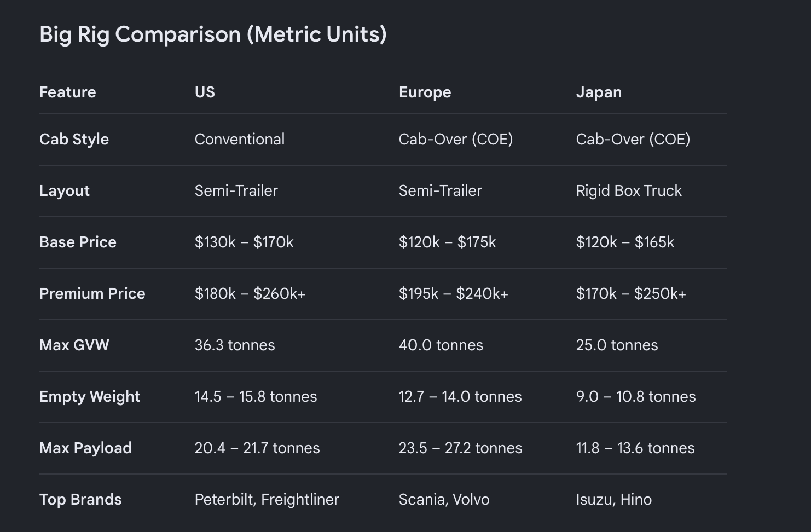Click the '36.3 tonnes' Max GVW cell
The image size is (811, 532).
(x=235, y=345)
